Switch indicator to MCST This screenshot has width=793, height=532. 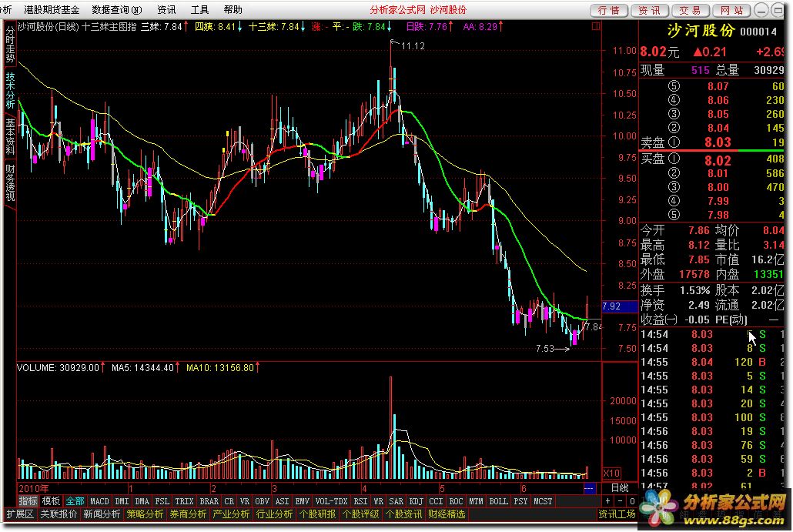543,501
